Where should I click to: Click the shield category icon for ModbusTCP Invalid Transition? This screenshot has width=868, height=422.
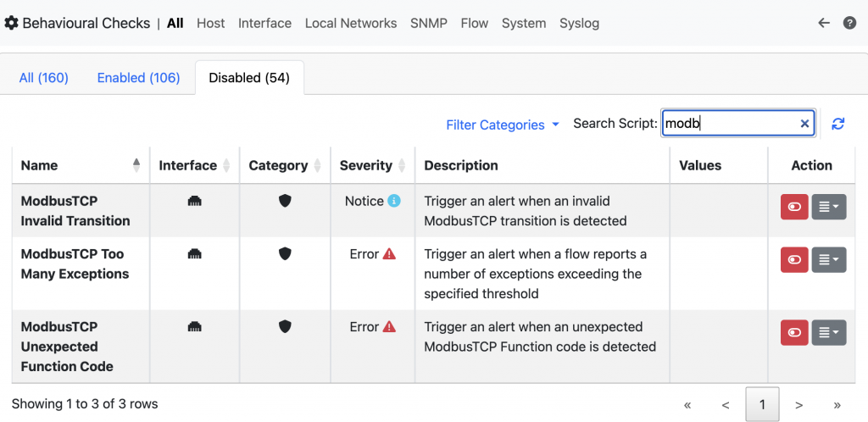pos(285,201)
